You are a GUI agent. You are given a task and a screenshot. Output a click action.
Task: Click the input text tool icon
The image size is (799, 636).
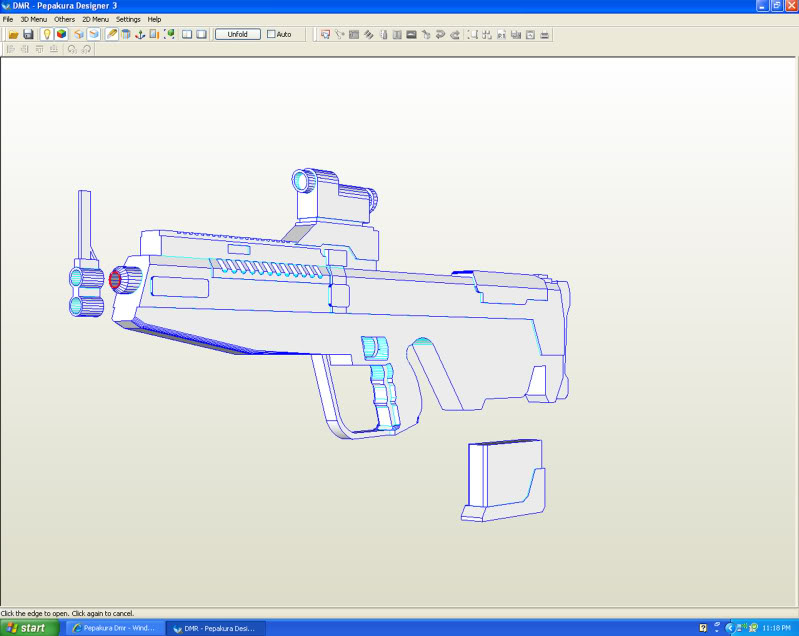coord(397,35)
